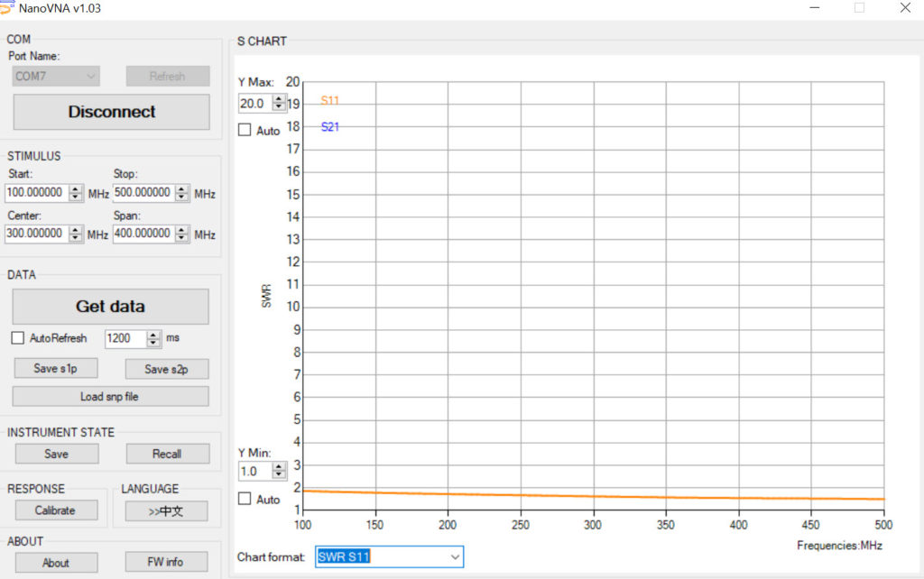Toggle the Y Max Auto checkbox
924x579 pixels.
coord(245,130)
